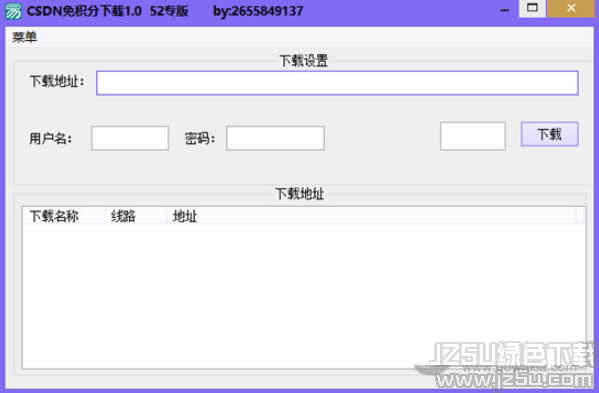Open the 菜单 menu
The height and width of the screenshot is (393, 599).
[x=24, y=37]
